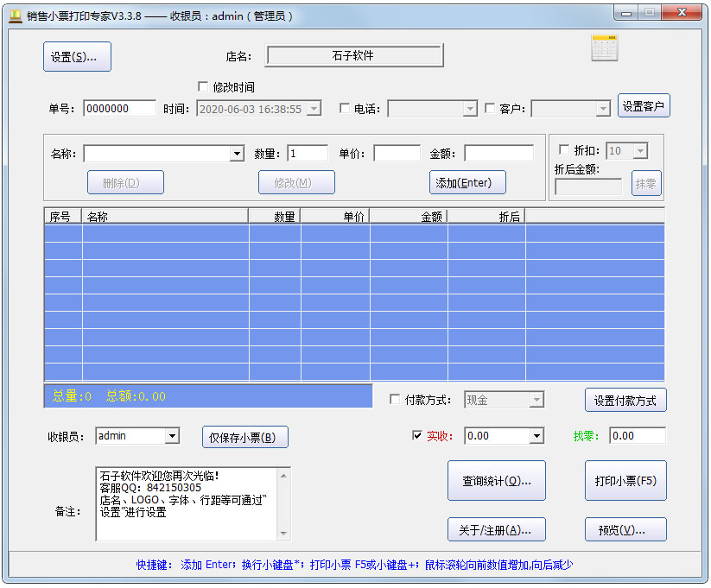Click 添加(Enter) to add item
This screenshot has width=711, height=588.
click(467, 182)
